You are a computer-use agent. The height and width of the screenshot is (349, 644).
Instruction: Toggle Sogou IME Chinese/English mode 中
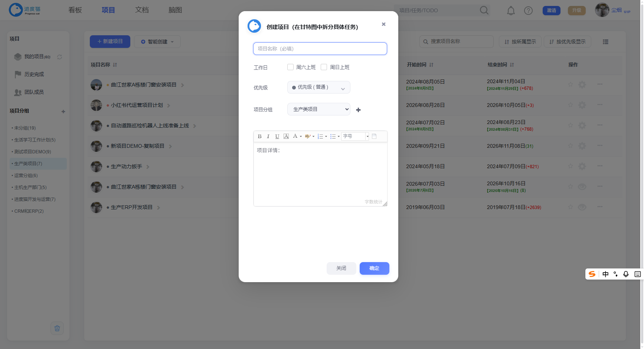pyautogui.click(x=605, y=274)
